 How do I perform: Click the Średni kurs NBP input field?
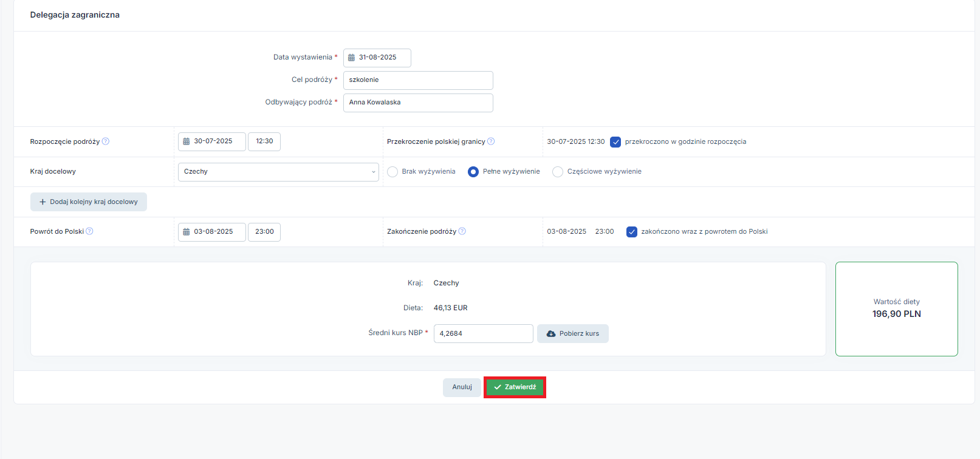[483, 334]
